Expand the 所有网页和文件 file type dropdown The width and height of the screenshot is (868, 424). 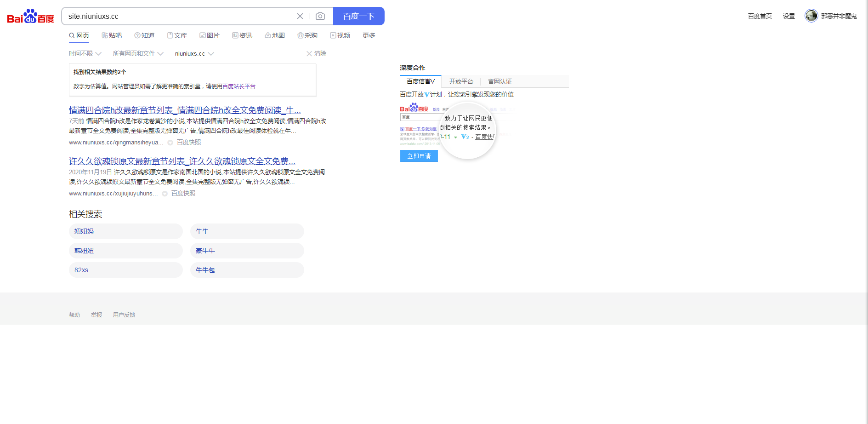(138, 54)
